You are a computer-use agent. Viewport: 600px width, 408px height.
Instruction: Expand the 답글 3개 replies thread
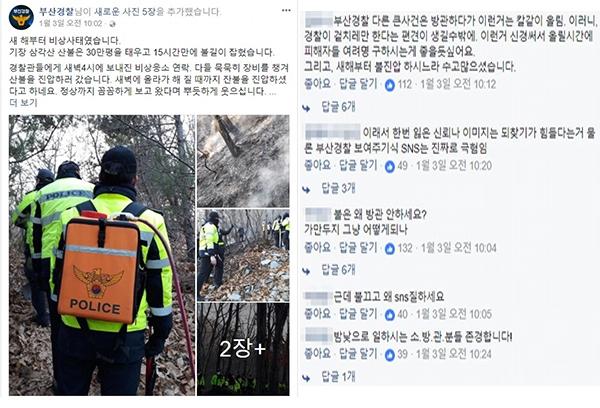pyautogui.click(x=338, y=188)
